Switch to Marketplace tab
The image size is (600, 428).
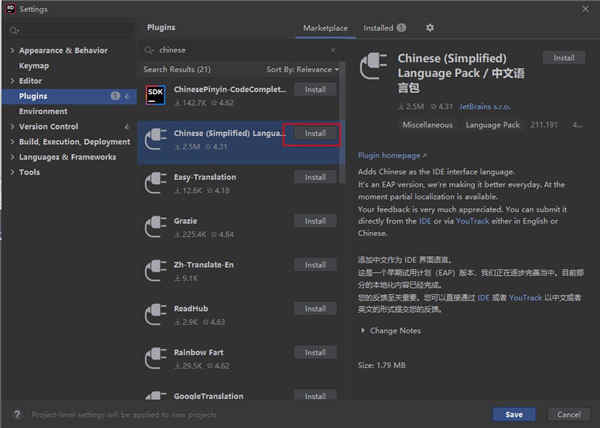[325, 28]
